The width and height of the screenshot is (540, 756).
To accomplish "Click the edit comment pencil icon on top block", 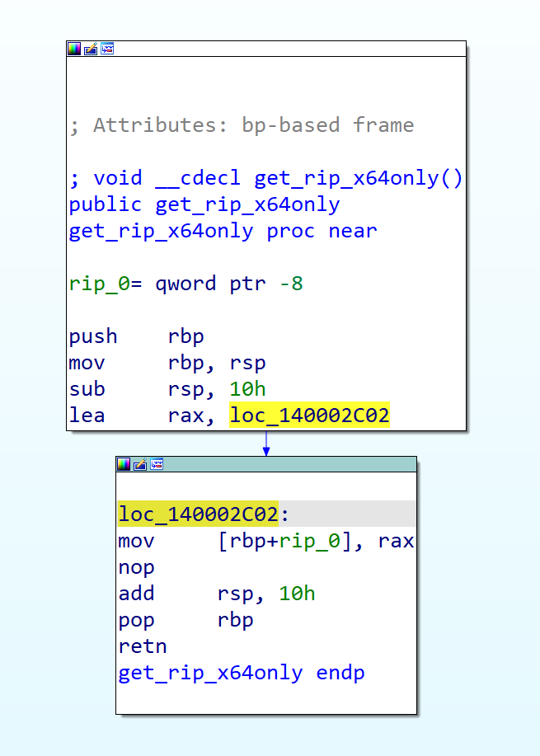I will click(90, 49).
